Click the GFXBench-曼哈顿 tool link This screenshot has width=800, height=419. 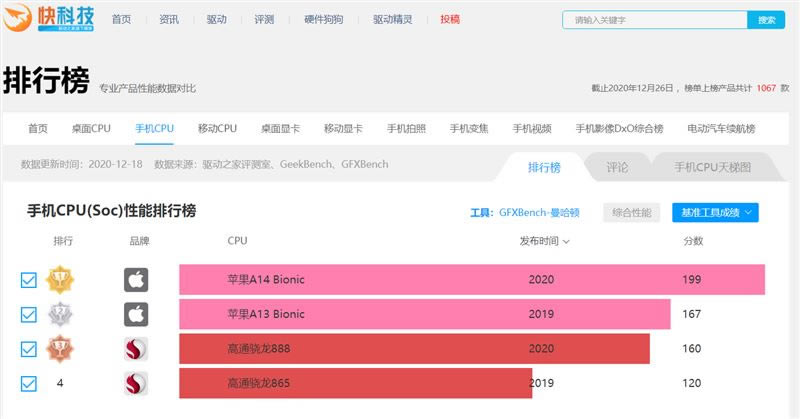(x=539, y=212)
